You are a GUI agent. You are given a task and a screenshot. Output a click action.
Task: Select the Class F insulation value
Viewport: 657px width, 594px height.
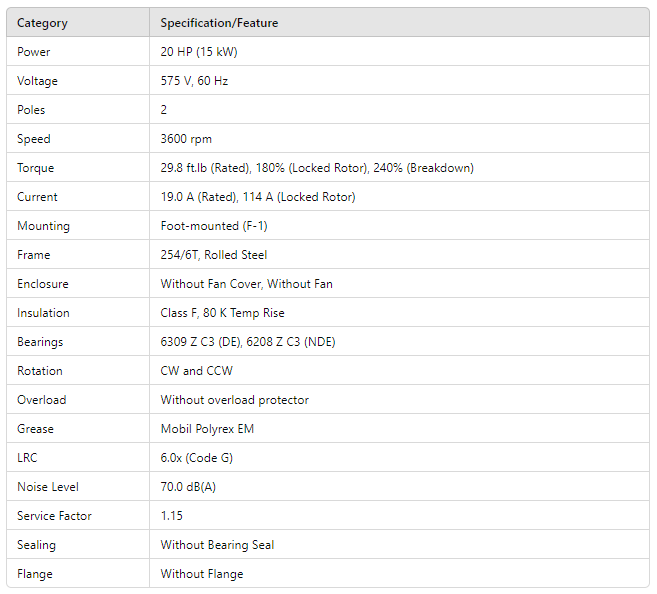tap(222, 313)
